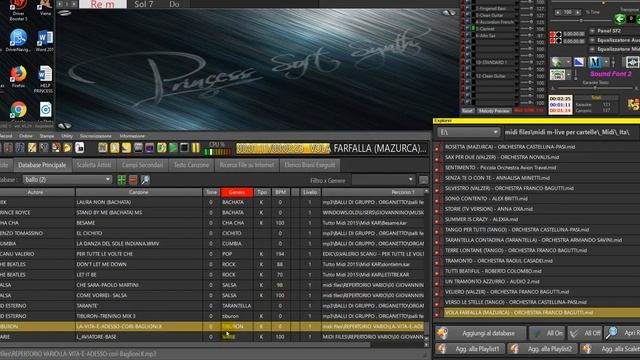Click the yellow person icon in toolbar
This screenshot has height=360, width=640.
(x=115, y=147)
